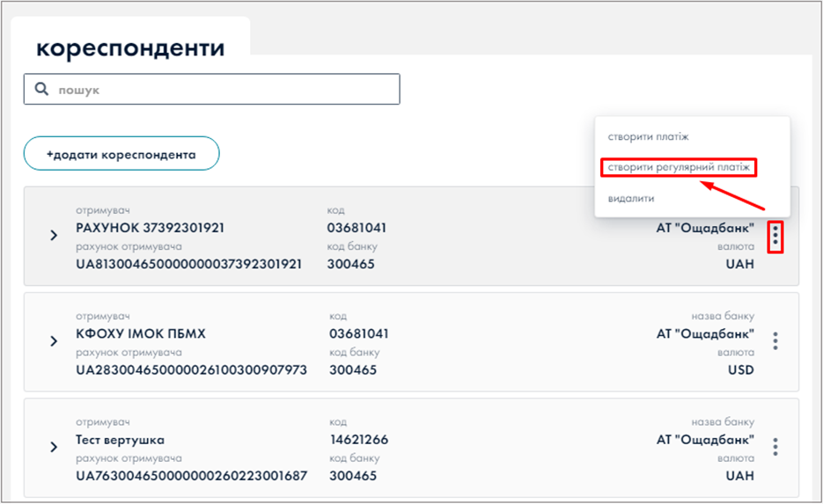Focus the 'пошук' search field
823x504 pixels.
pyautogui.click(x=220, y=90)
